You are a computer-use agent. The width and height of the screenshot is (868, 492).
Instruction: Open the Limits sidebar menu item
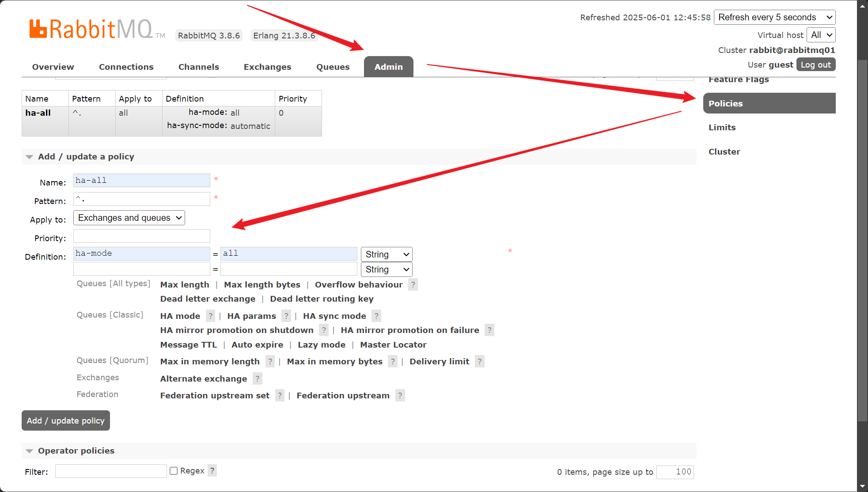point(722,128)
